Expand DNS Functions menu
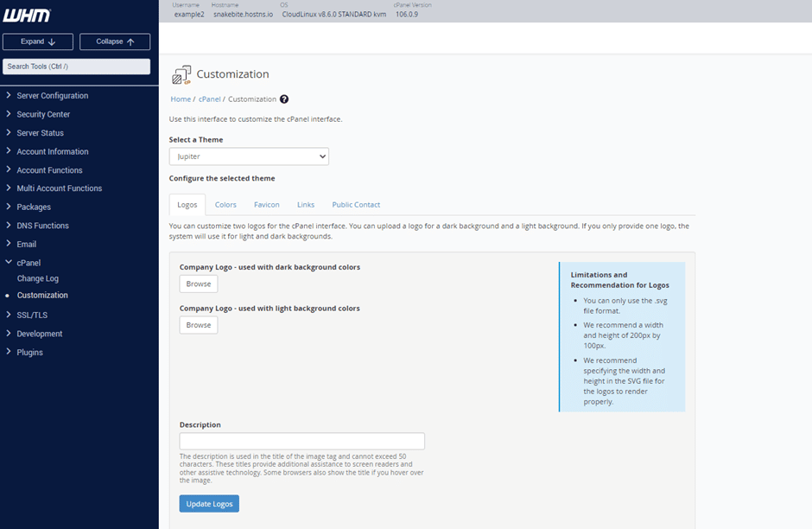Image resolution: width=812 pixels, height=529 pixels. coord(42,226)
